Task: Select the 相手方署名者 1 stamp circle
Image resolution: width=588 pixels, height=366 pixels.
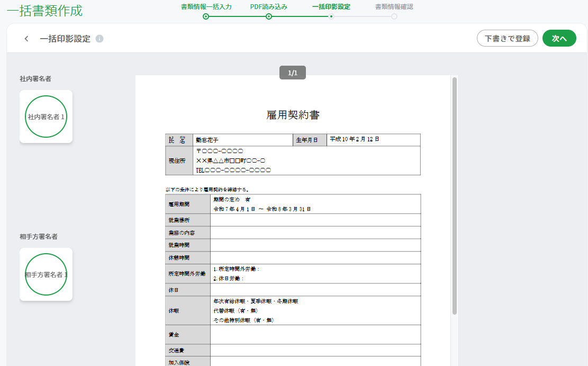Action: point(46,274)
